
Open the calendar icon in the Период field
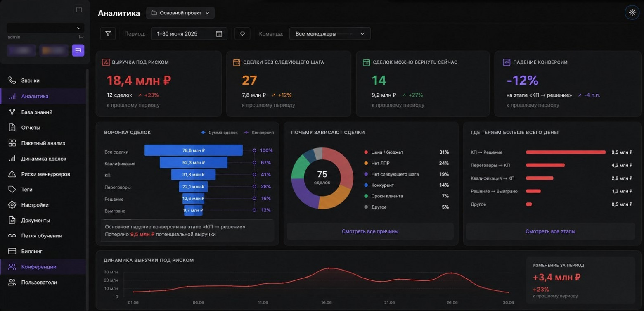pos(219,34)
